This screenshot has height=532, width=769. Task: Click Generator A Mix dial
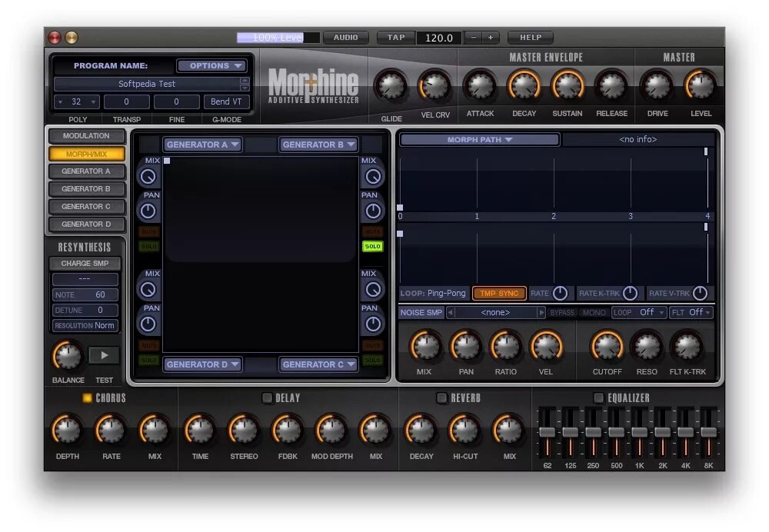pyautogui.click(x=148, y=177)
